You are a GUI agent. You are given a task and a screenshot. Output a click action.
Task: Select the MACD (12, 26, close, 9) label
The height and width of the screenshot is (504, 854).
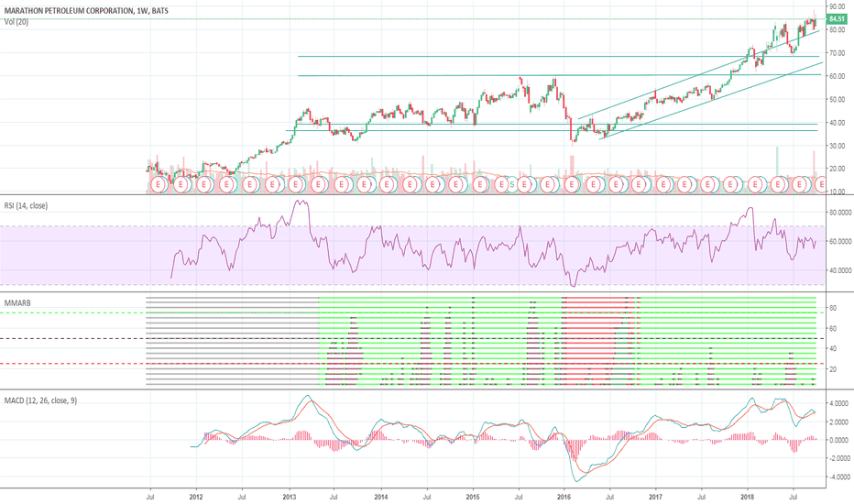pyautogui.click(x=40, y=400)
